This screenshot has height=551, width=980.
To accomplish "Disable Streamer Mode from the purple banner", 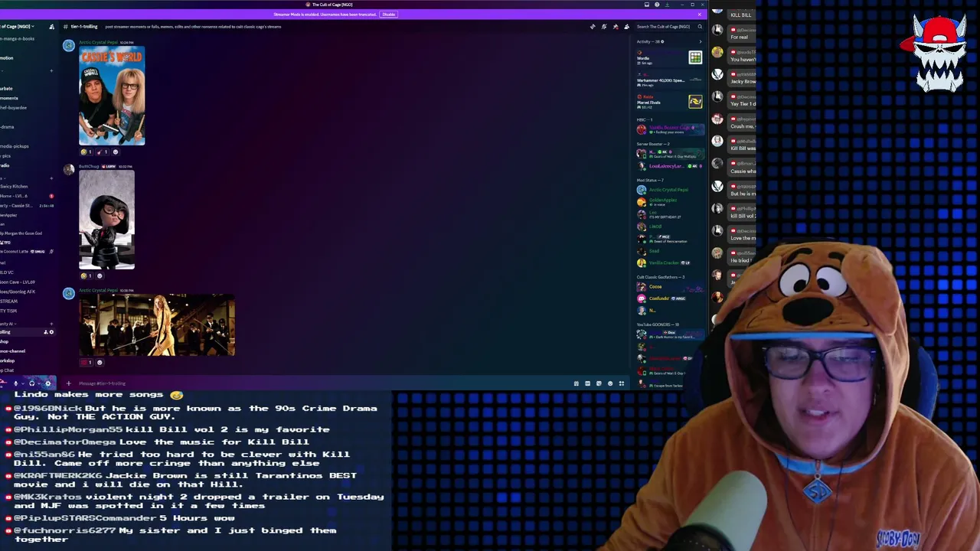I will pos(389,15).
